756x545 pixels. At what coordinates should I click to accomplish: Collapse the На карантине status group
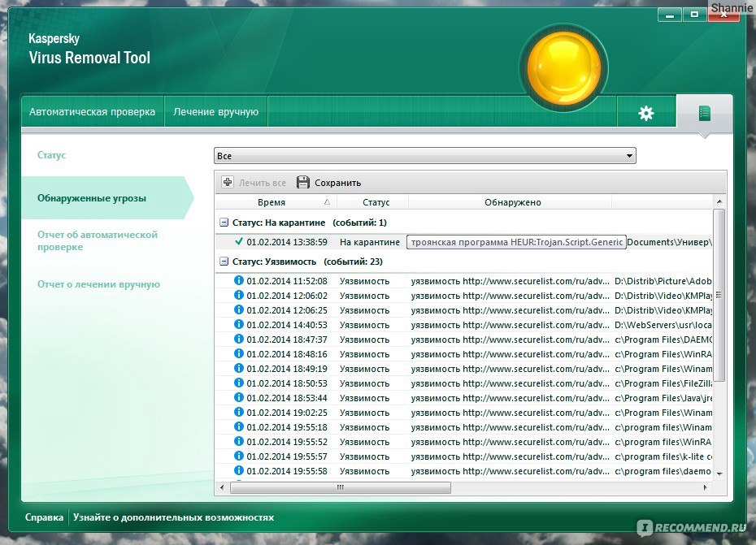point(224,223)
